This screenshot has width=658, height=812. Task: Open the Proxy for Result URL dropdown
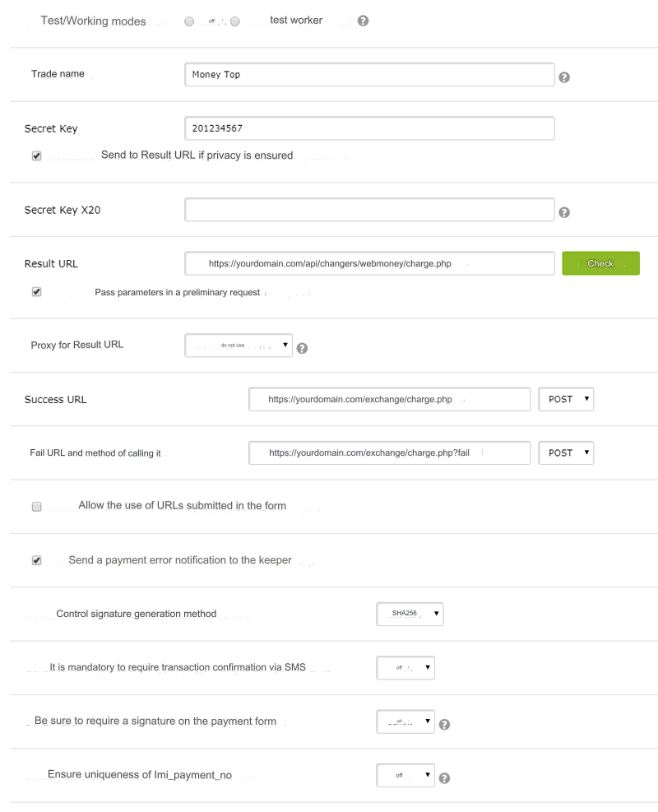(239, 346)
